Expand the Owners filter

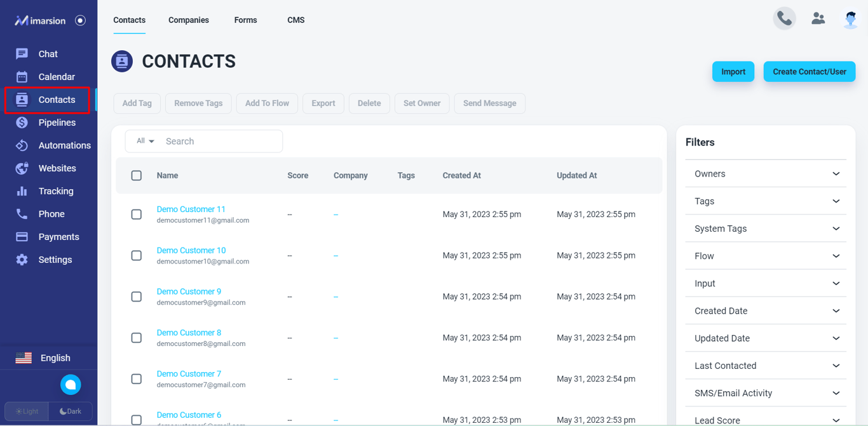(x=766, y=173)
